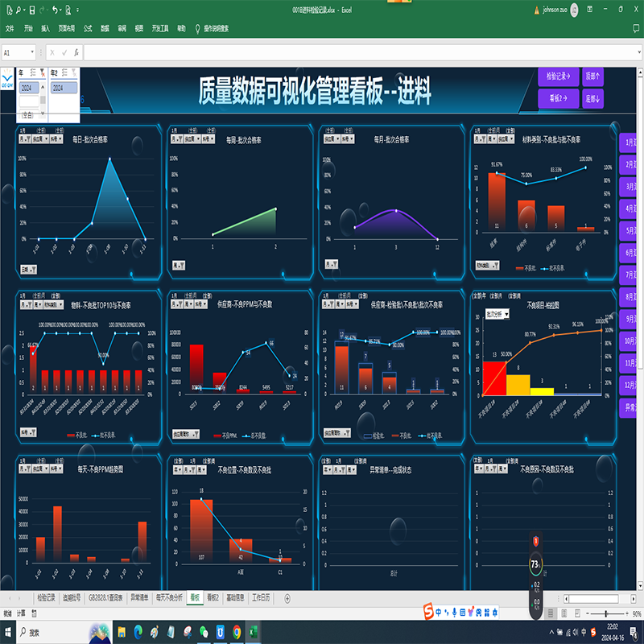Click the 顶部↑ purple button
Viewport: 644px width, 644px height.
592,76
